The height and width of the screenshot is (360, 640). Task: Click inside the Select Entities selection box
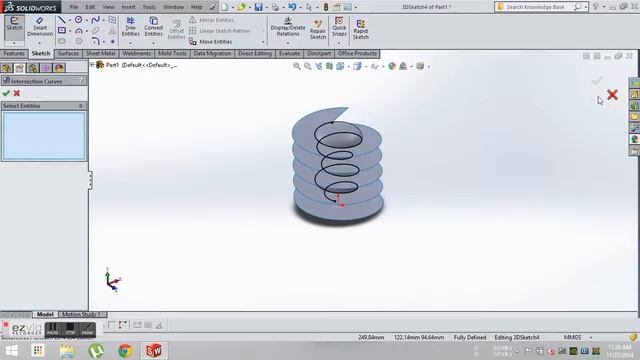click(44, 136)
